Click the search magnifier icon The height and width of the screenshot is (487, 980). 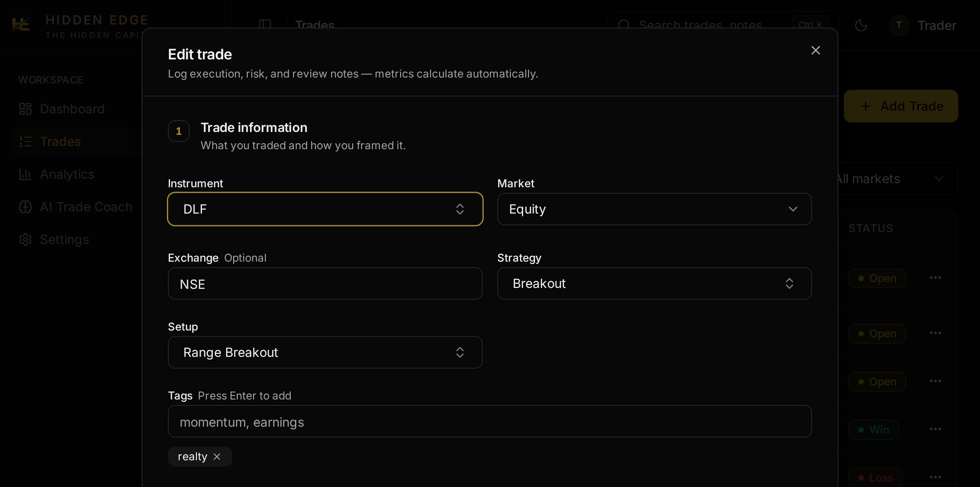click(624, 25)
